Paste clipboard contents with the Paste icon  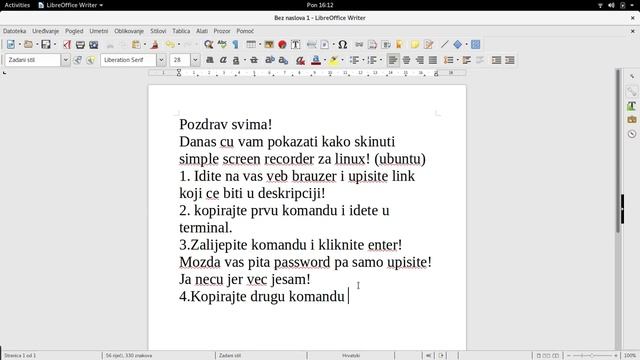[136, 44]
